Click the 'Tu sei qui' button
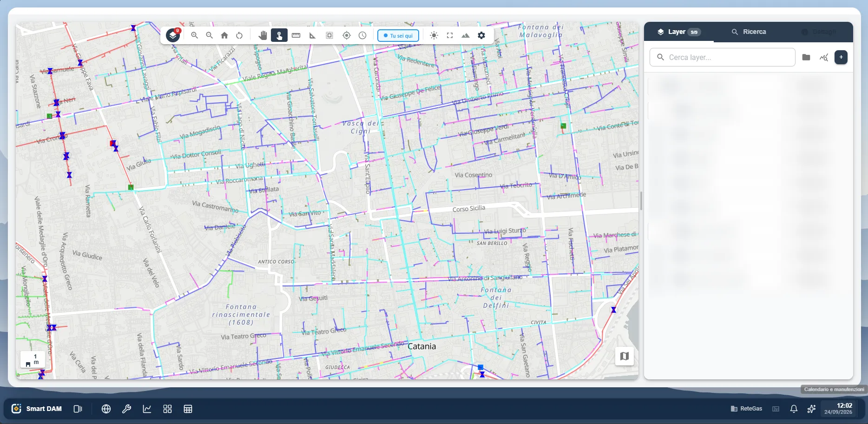Screen dimensions: 868x424 398,35
